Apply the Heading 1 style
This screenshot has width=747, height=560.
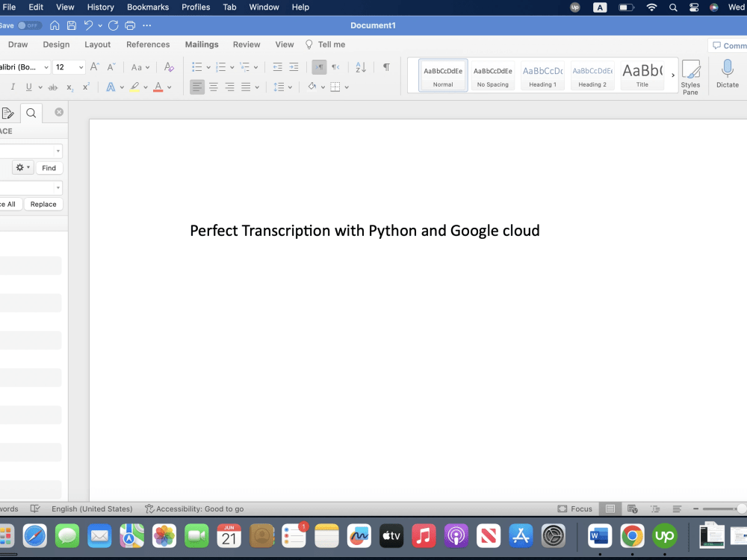coord(542,75)
